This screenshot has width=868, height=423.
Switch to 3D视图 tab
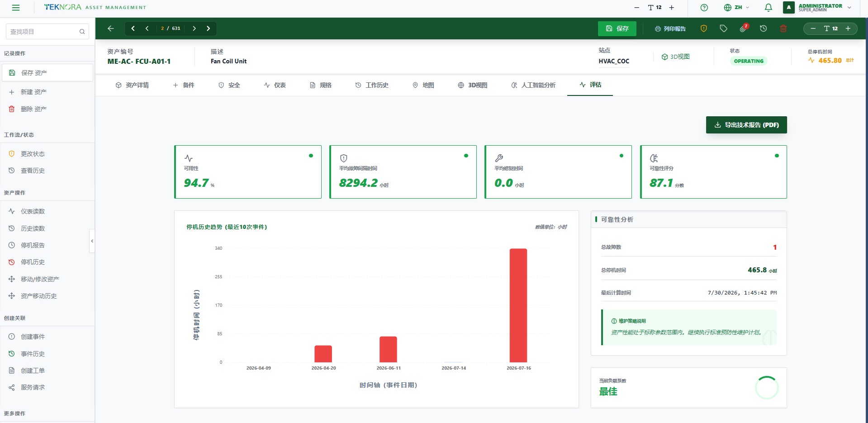(x=473, y=85)
